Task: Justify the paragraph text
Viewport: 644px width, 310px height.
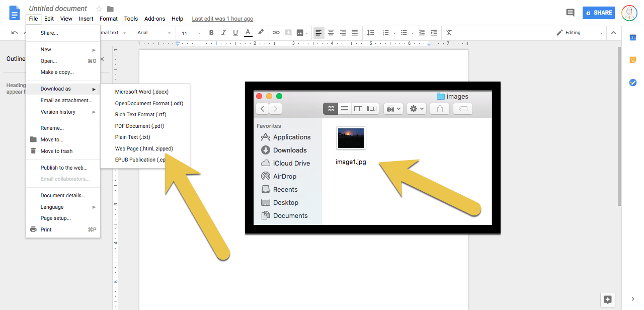Action: click(x=355, y=33)
